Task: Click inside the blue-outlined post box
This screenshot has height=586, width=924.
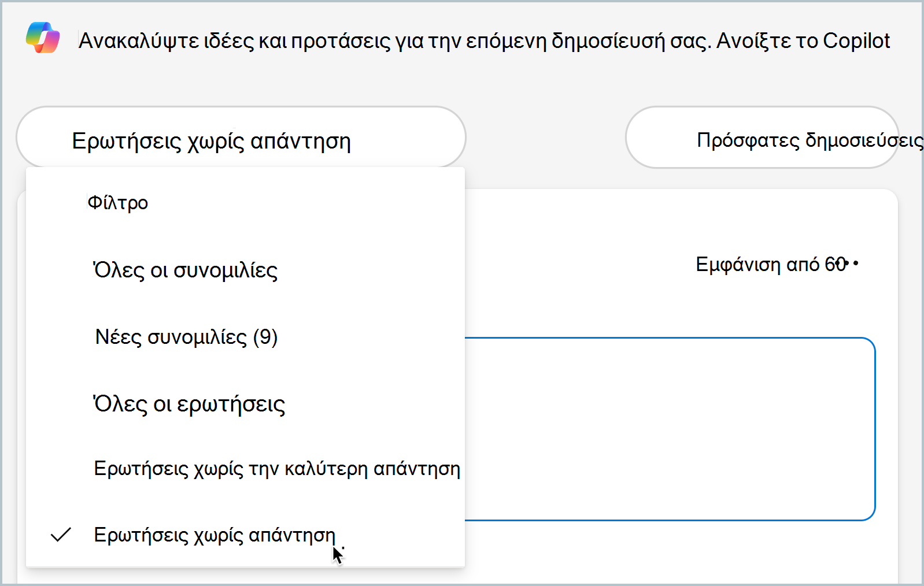Action: pyautogui.click(x=670, y=429)
